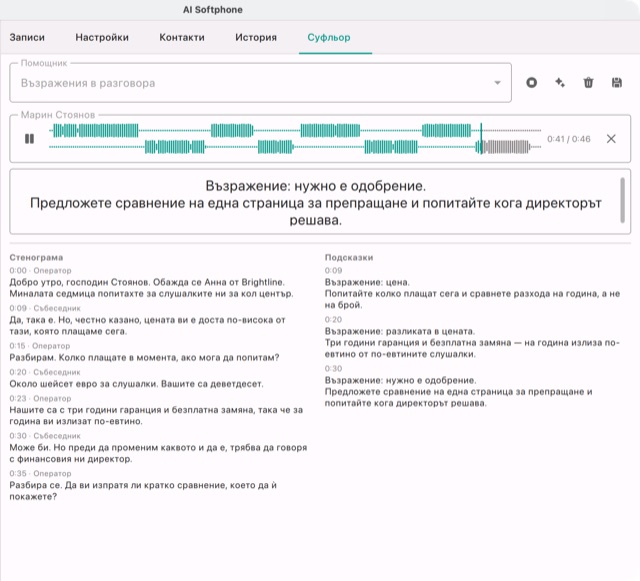Close the Марин Стоянов audio player

[x=611, y=139]
